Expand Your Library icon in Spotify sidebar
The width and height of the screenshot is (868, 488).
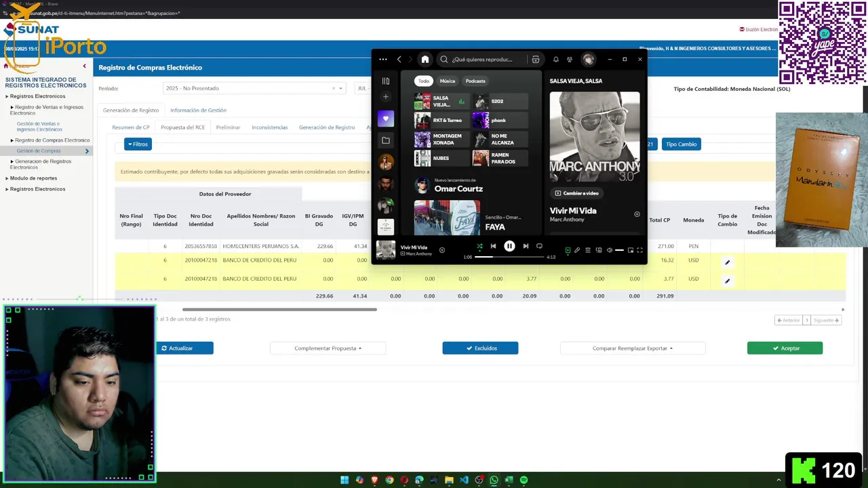point(386,81)
